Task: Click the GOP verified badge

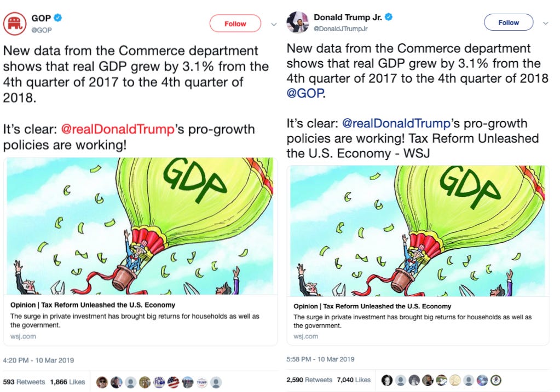Action: tap(57, 17)
